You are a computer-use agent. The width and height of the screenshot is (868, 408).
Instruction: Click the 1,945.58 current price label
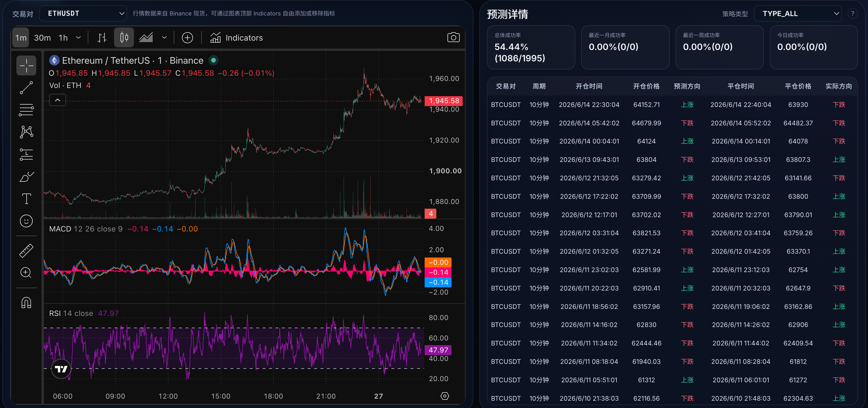444,101
